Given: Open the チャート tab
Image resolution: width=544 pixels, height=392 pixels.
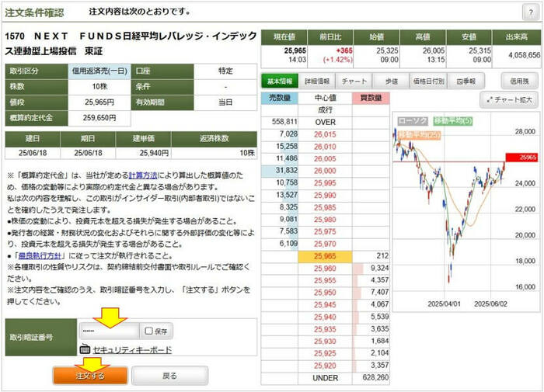Looking at the screenshot, I should click(354, 81).
